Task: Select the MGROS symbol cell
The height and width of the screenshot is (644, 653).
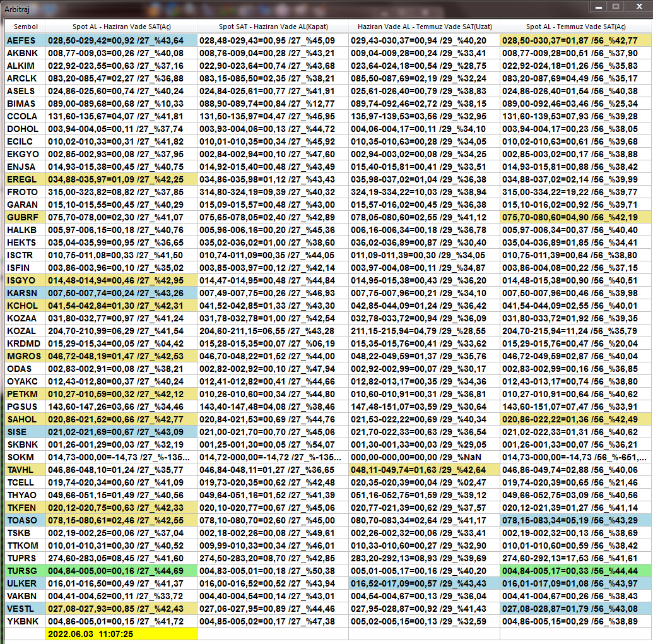Action: (25, 356)
